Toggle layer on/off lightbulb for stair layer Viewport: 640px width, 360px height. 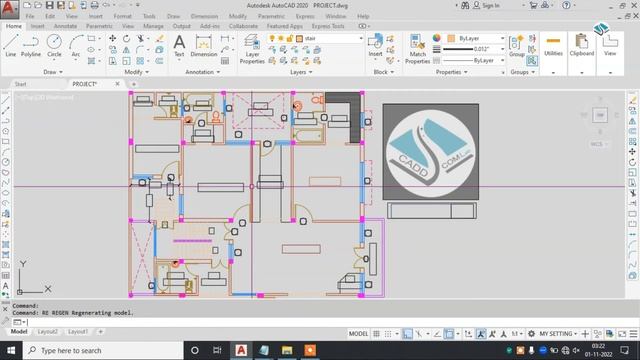[272, 38]
